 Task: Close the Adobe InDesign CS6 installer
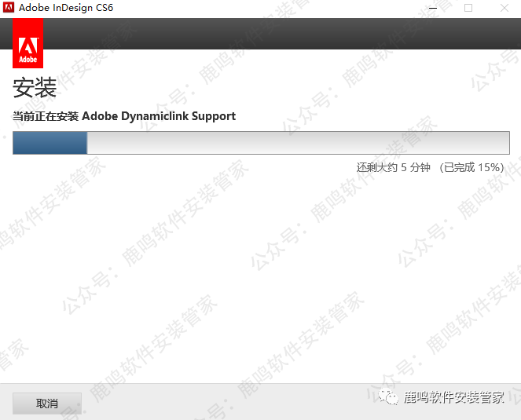coord(503,9)
